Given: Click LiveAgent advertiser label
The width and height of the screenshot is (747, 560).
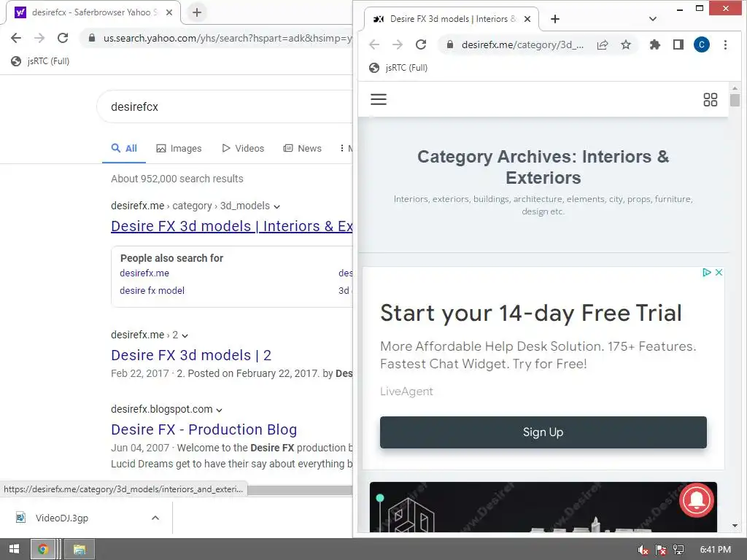Looking at the screenshot, I should [x=406, y=392].
